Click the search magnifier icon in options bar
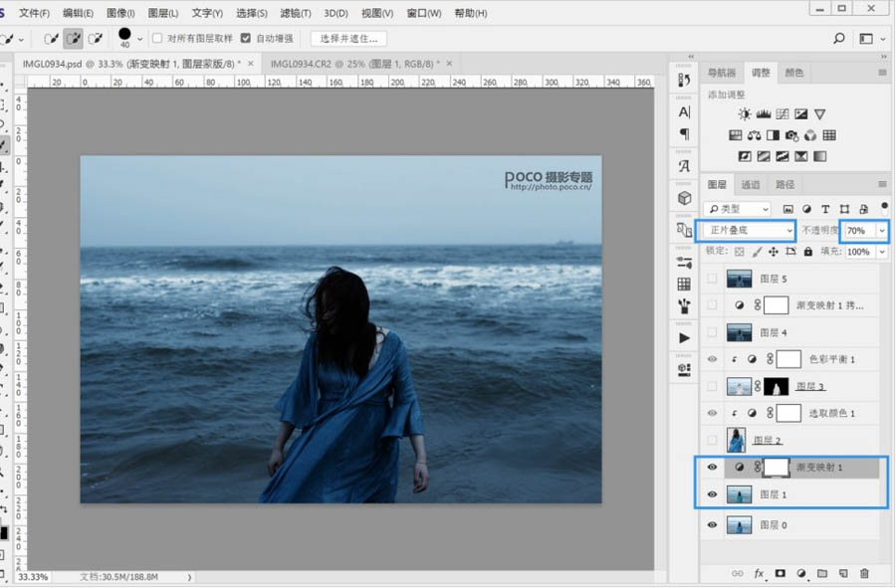 (x=839, y=39)
